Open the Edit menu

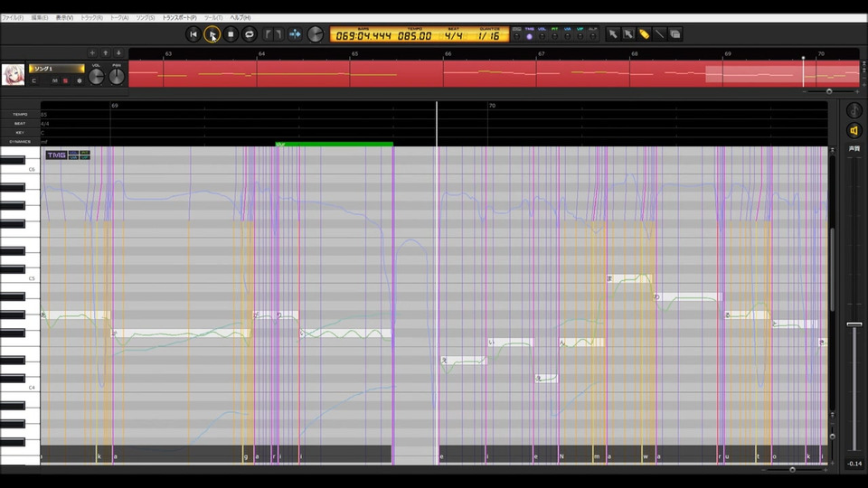(39, 18)
